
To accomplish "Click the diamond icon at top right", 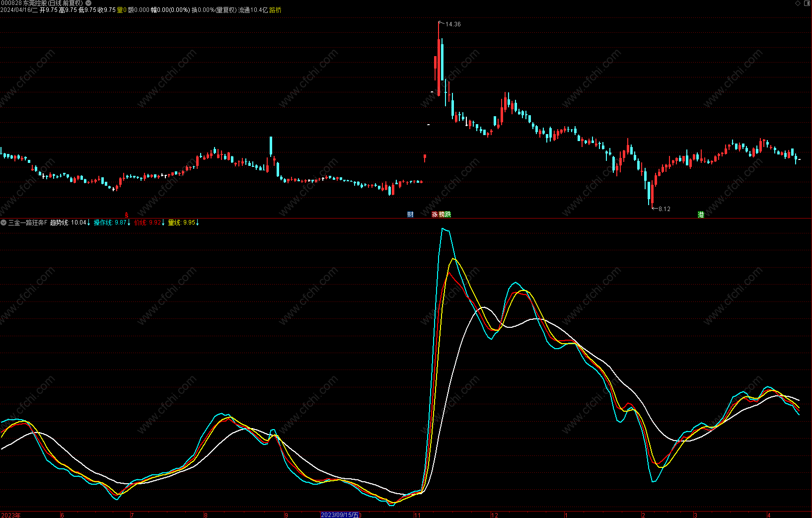I will click(x=798, y=3).
